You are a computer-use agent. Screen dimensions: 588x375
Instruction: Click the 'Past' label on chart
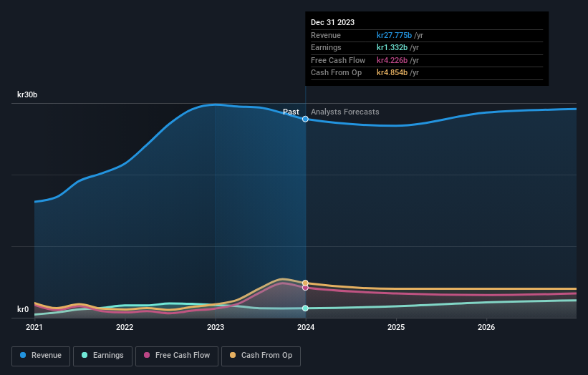(x=291, y=112)
